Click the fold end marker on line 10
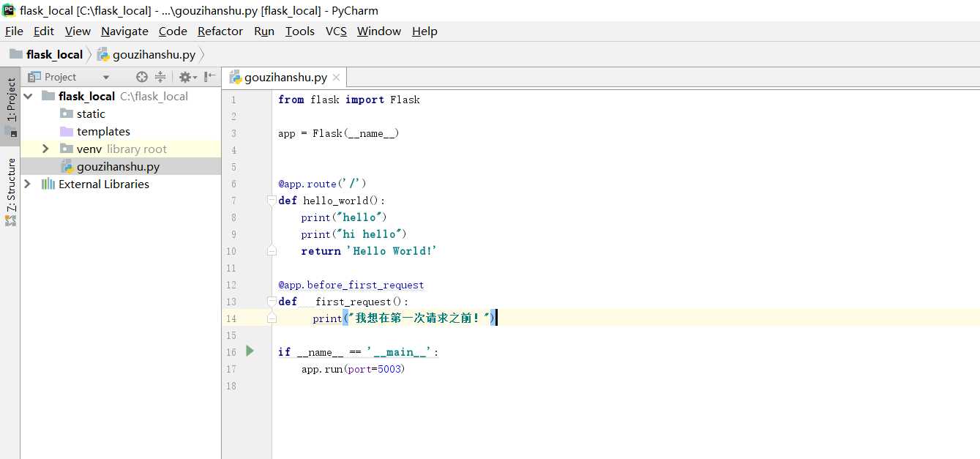 (272, 250)
